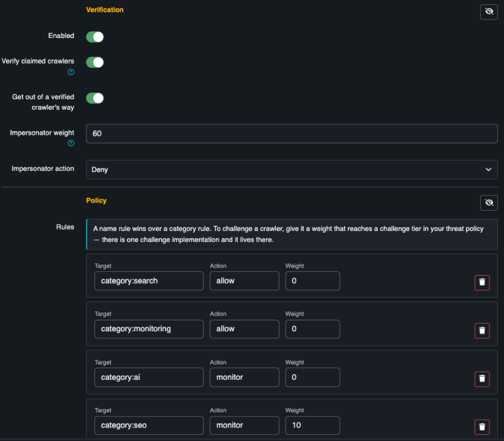This screenshot has height=441, width=504.
Task: Hide the Verification section with eye icon
Action: click(489, 12)
